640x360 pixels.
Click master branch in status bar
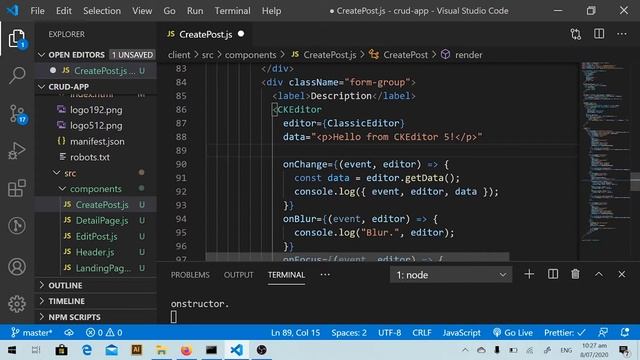pos(31,333)
